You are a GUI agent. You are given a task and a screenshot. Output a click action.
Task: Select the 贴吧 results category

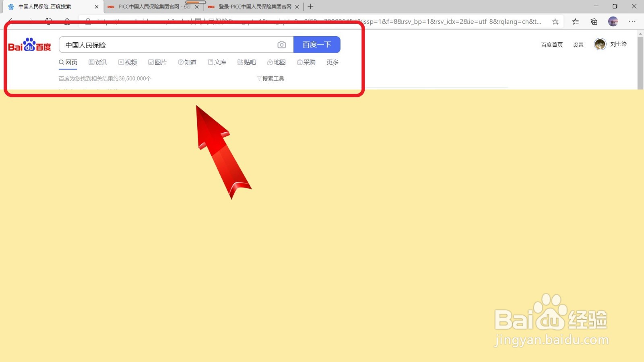tap(247, 62)
